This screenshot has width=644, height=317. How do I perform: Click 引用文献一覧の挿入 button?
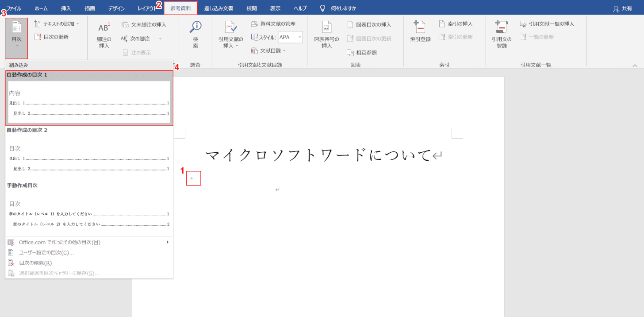click(x=546, y=23)
